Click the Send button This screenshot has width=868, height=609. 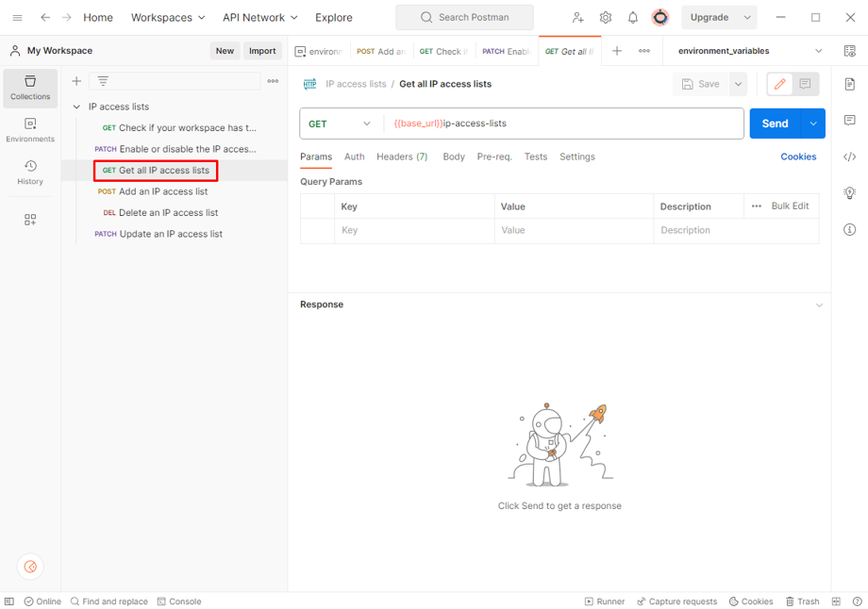775,123
